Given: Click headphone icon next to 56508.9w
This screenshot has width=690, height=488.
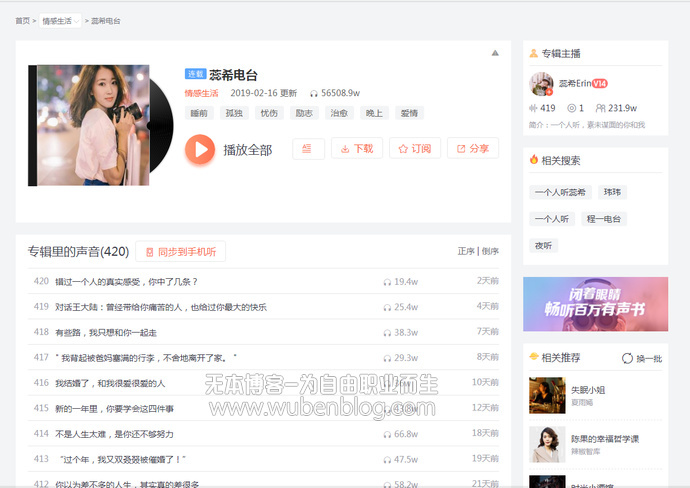Looking at the screenshot, I should click(x=314, y=93).
